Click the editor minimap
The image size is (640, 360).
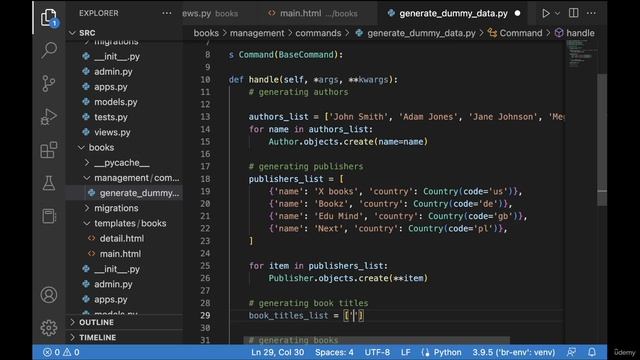click(581, 55)
